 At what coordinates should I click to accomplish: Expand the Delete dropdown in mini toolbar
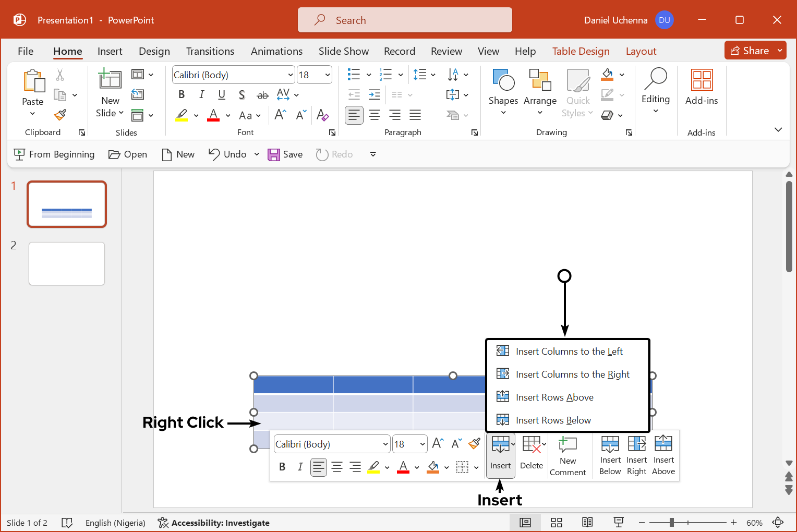(544, 444)
